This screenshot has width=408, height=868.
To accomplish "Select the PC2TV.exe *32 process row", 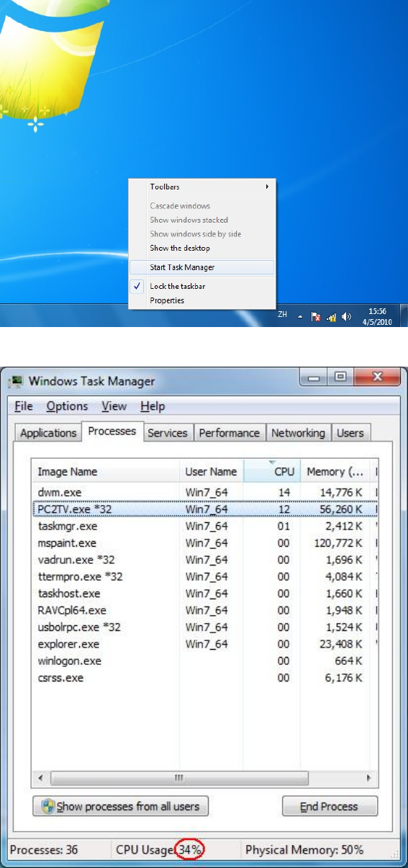I will pos(205,509).
